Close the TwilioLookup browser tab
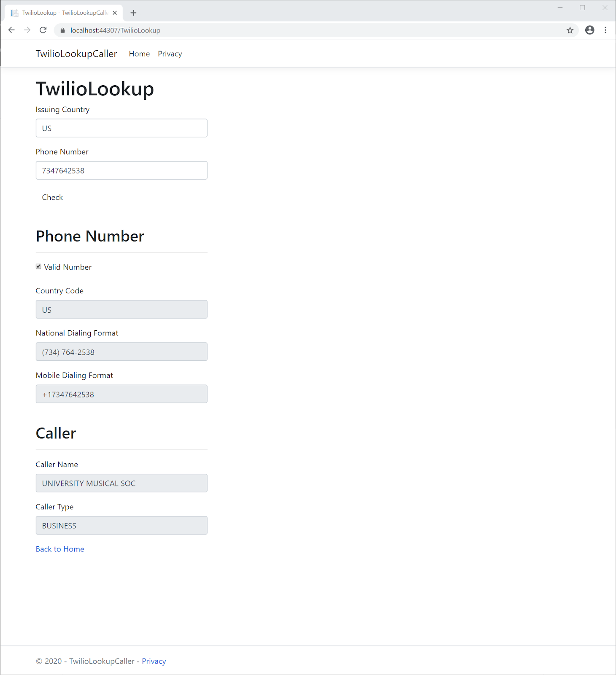616x675 pixels. tap(115, 13)
